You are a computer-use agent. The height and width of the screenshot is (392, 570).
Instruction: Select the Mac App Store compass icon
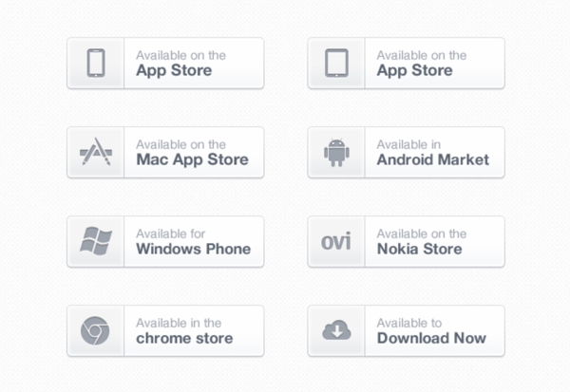[96, 152]
